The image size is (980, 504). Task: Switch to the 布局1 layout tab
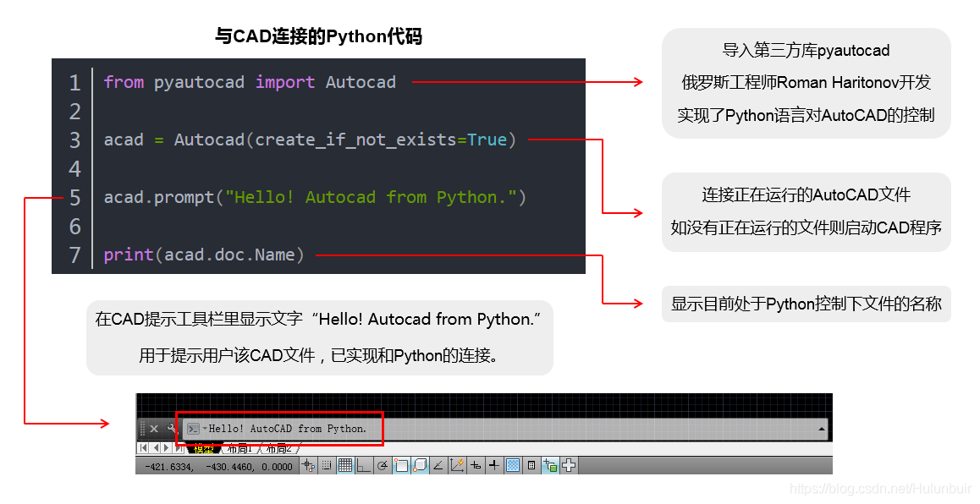point(241,448)
